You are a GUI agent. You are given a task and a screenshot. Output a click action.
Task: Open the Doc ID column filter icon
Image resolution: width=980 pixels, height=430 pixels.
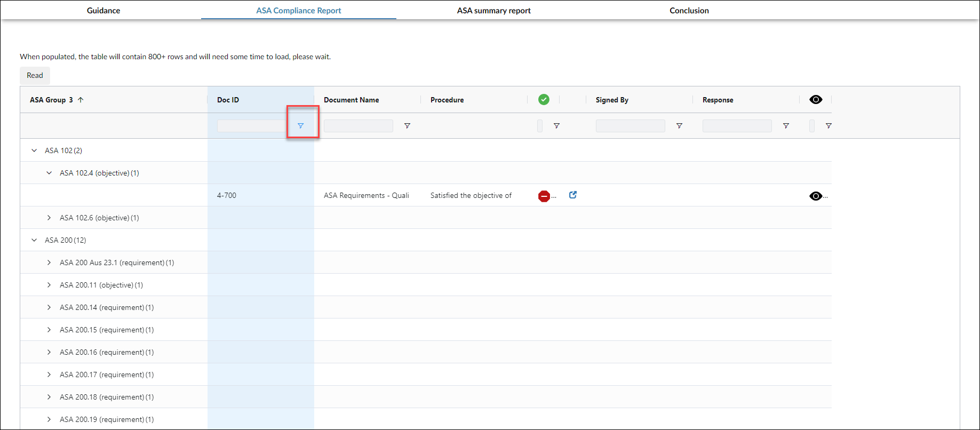[301, 126]
